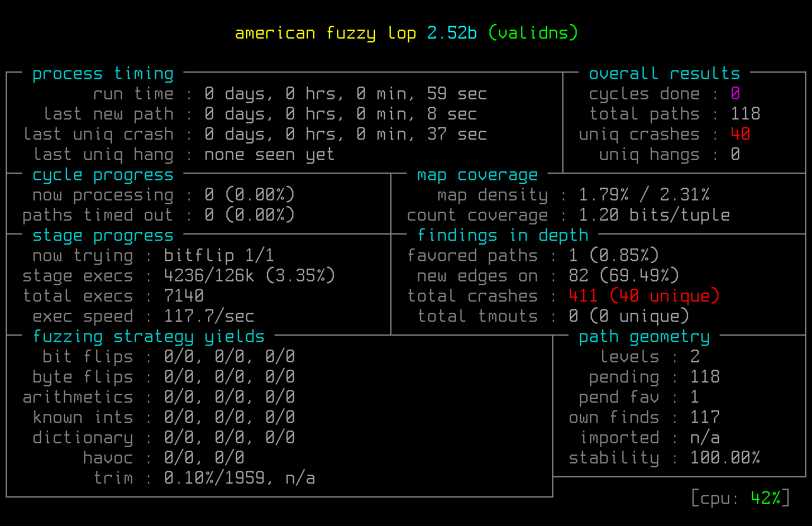812x526 pixels.
Task: Select the 'last new path' time value
Action: (x=341, y=114)
